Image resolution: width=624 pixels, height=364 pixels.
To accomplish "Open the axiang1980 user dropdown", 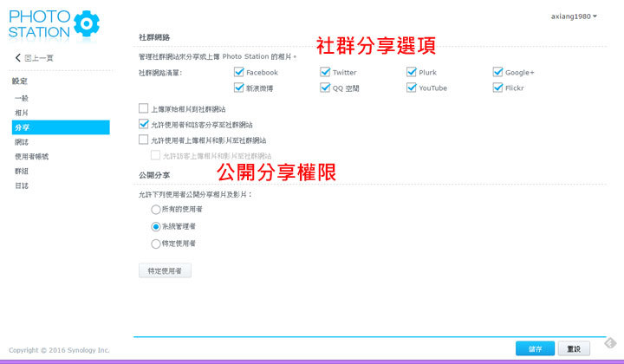I will (x=574, y=16).
